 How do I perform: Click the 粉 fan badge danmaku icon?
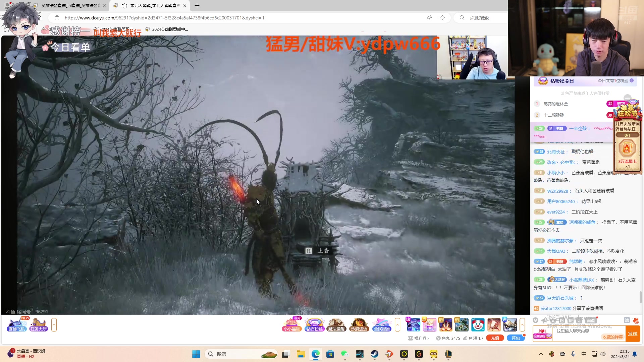(x=561, y=320)
